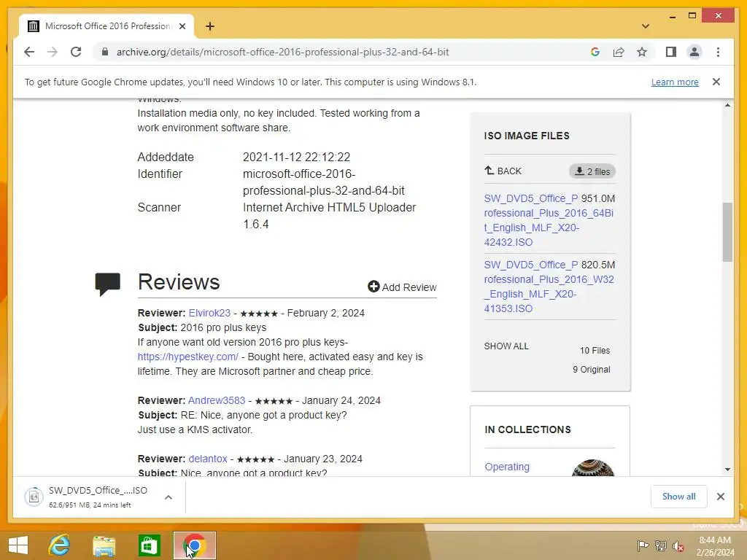747x560 pixels.
Task: Click the 10 Files count
Action: click(x=595, y=351)
